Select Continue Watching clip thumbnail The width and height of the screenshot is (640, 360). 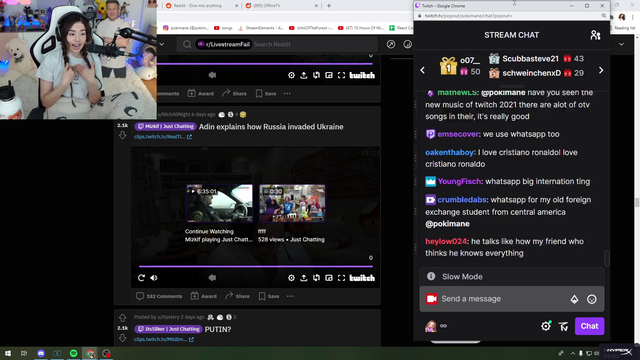point(220,203)
